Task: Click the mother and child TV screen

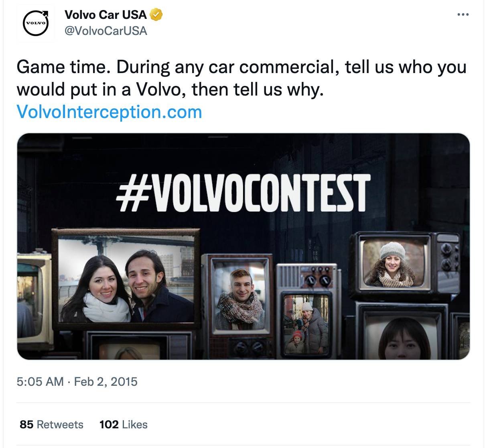Action: point(306,324)
